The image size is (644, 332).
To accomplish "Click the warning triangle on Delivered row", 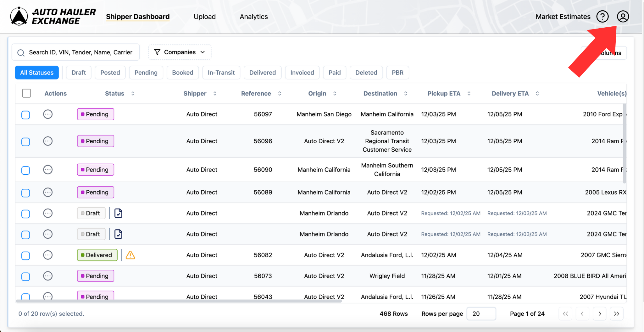I will pos(130,255).
